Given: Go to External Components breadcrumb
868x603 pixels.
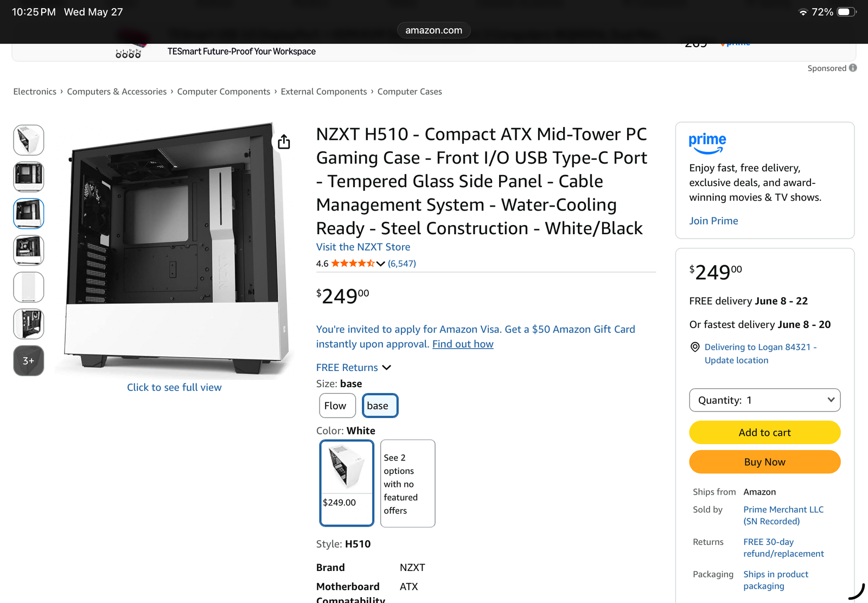Looking at the screenshot, I should (x=324, y=92).
